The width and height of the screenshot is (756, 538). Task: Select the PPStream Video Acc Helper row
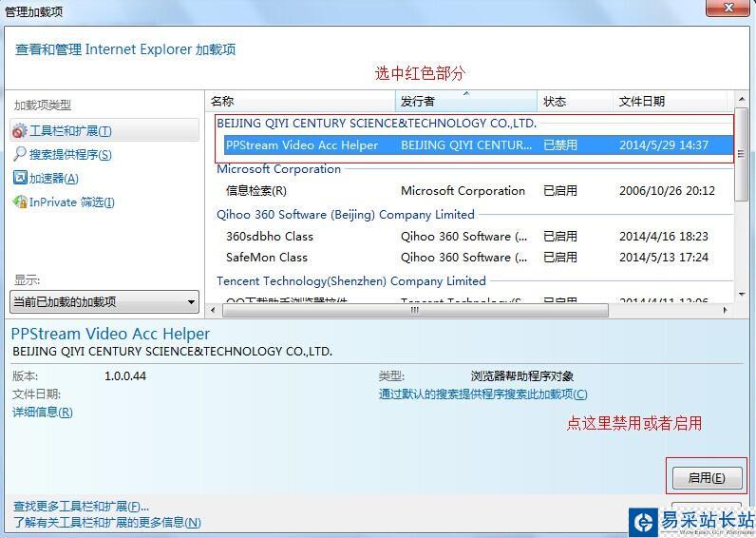479,144
